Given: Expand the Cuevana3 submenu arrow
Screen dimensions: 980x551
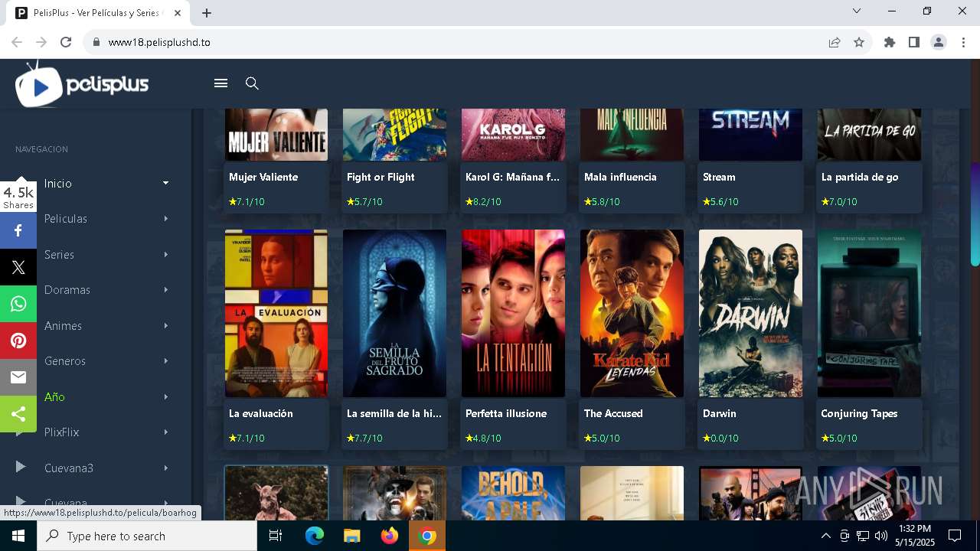Looking at the screenshot, I should pos(165,468).
